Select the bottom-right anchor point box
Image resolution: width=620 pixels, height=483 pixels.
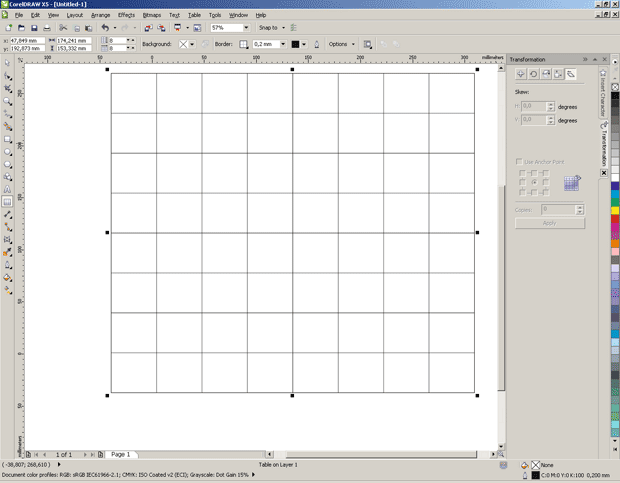(x=546, y=192)
